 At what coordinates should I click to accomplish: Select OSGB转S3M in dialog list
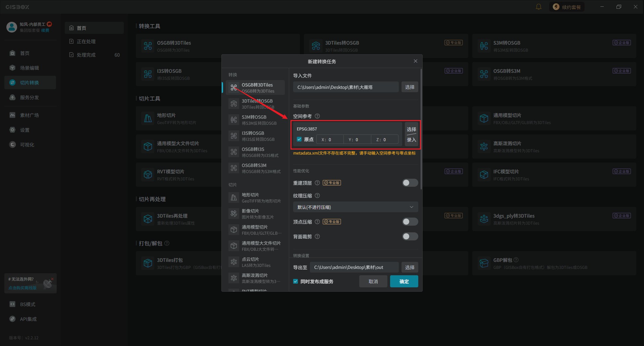pos(255,168)
